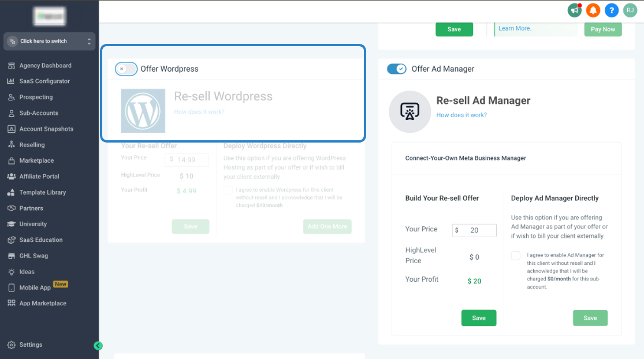Open the RJ user avatar
644x359 pixels.
tap(630, 10)
